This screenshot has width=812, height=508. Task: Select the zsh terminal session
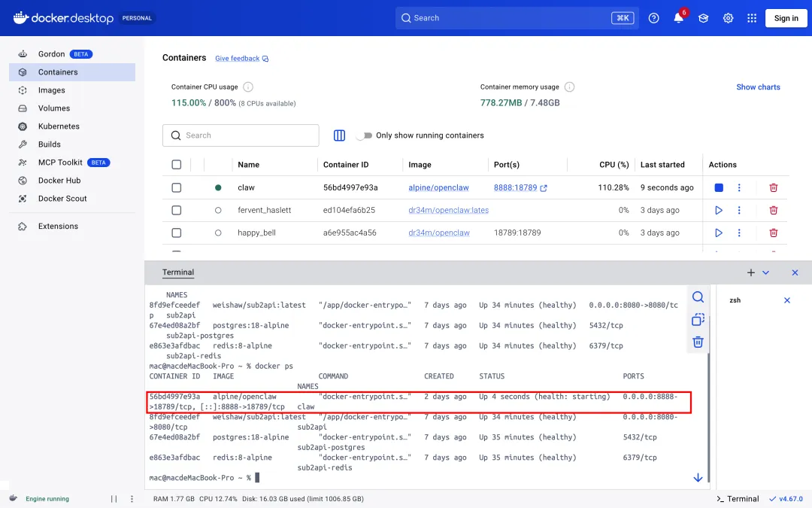point(735,300)
